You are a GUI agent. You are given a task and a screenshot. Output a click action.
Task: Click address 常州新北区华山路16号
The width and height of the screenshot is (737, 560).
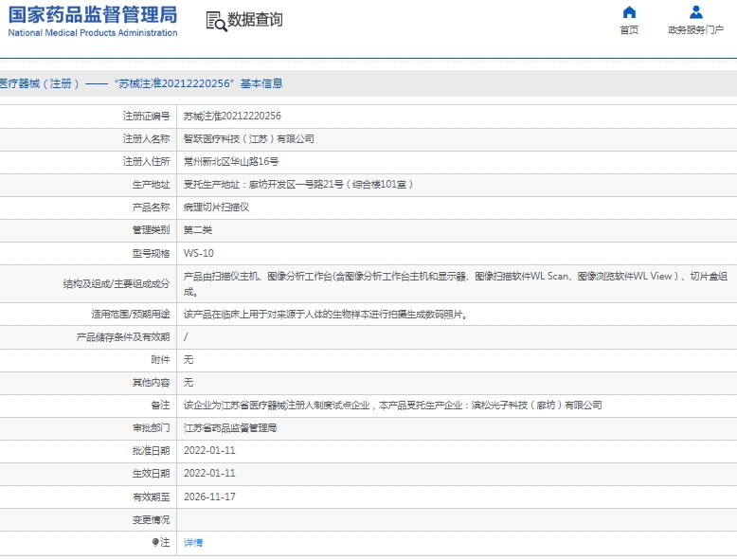click(x=231, y=162)
